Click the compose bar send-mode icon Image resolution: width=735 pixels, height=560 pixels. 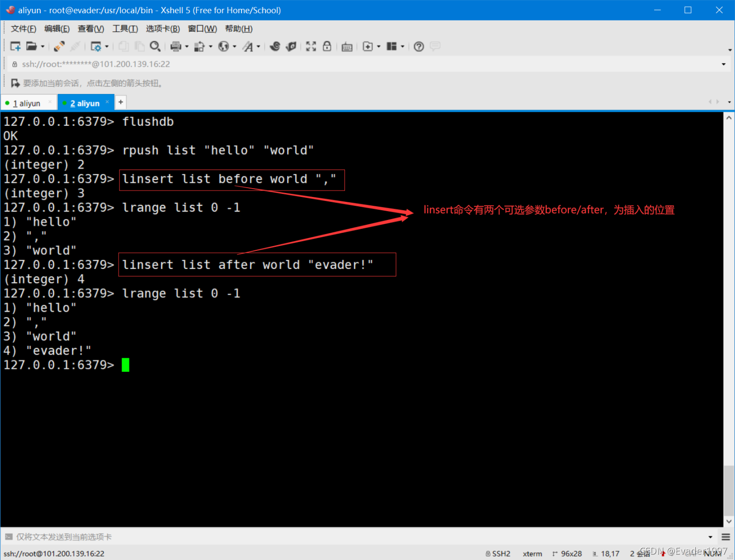point(8,537)
